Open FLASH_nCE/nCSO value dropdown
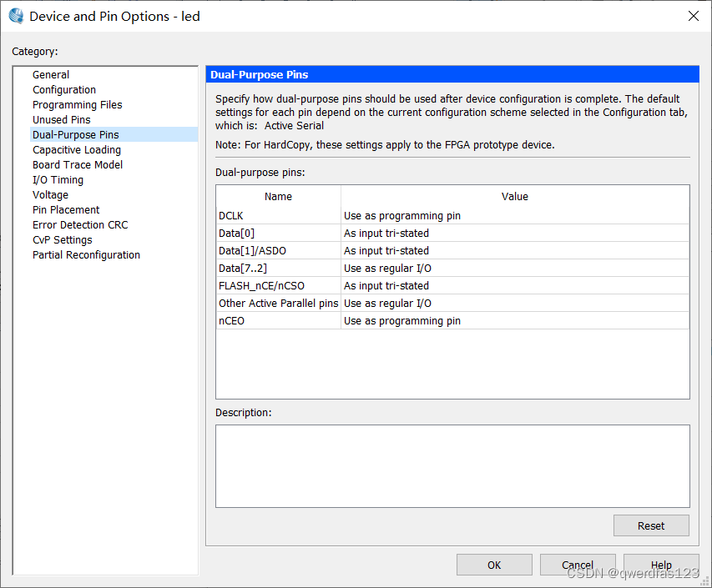The width and height of the screenshot is (712, 588). 515,286
